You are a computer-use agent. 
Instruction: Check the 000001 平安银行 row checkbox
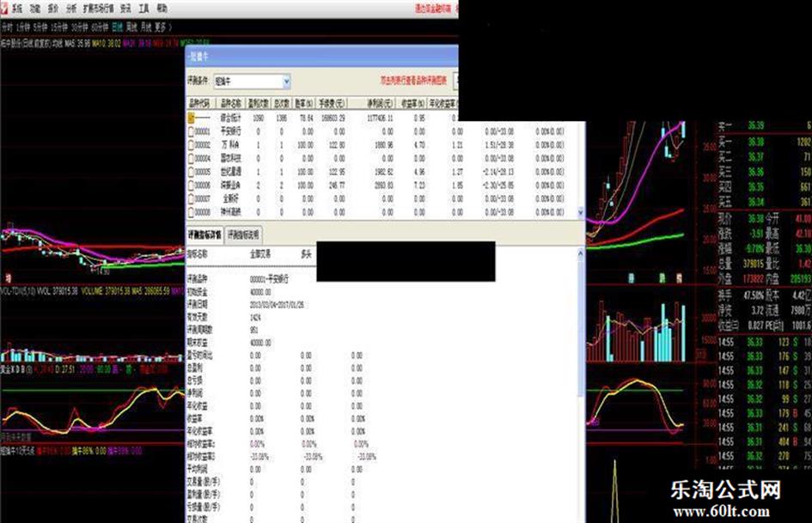click(192, 132)
